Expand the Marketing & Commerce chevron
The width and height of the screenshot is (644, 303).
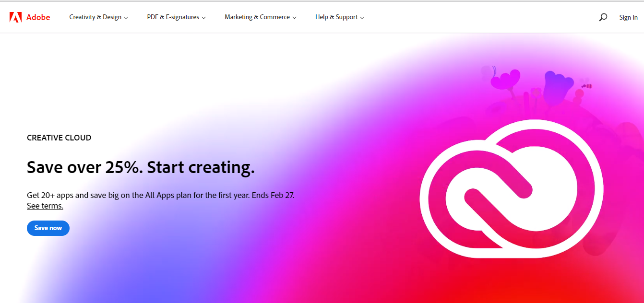pos(294,17)
